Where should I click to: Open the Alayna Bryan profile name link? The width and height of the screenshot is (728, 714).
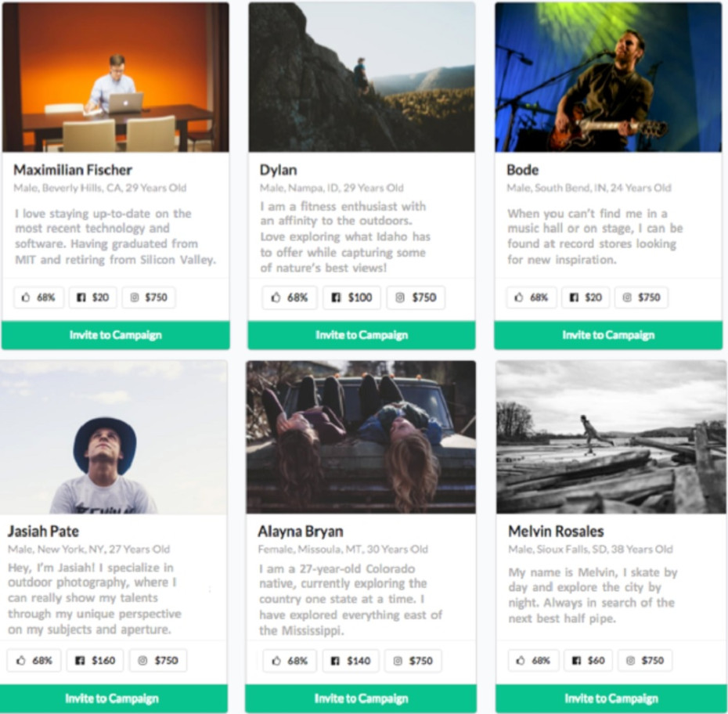click(301, 531)
